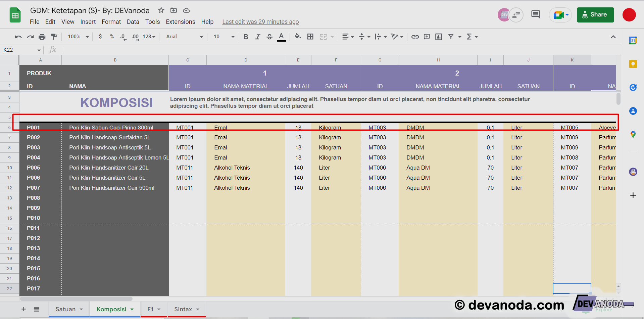Open Google Keep side panel

[633, 64]
